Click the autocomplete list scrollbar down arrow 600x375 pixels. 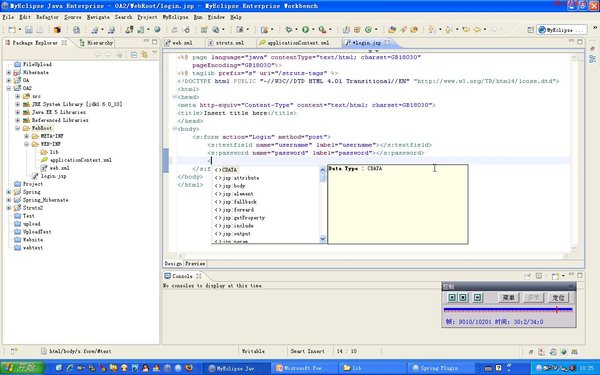323,239
